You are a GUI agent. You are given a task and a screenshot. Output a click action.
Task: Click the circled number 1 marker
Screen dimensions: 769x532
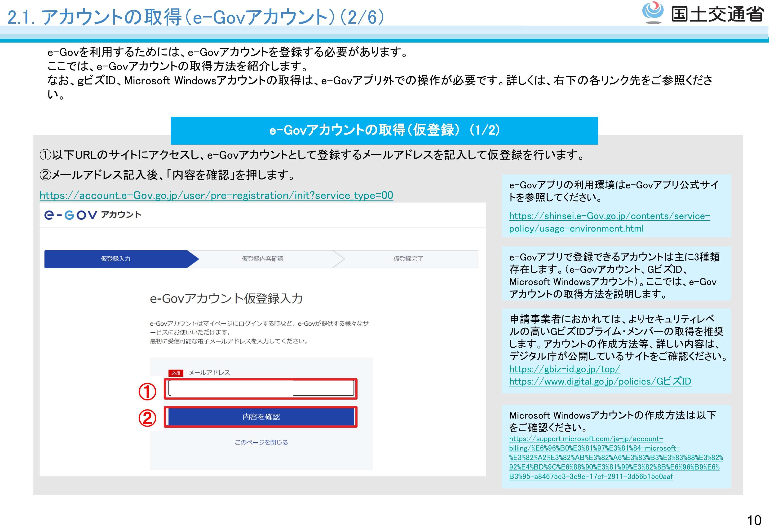pyautogui.click(x=147, y=392)
